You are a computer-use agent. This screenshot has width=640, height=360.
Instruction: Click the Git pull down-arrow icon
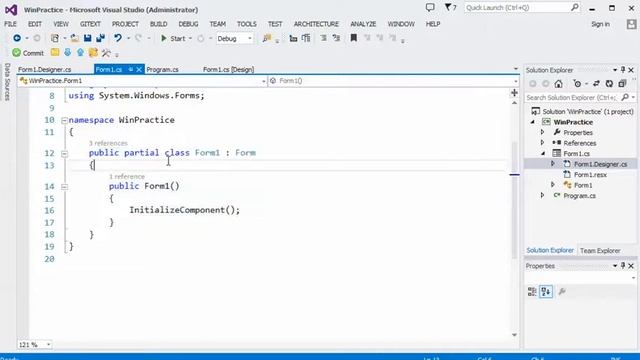tap(67, 52)
